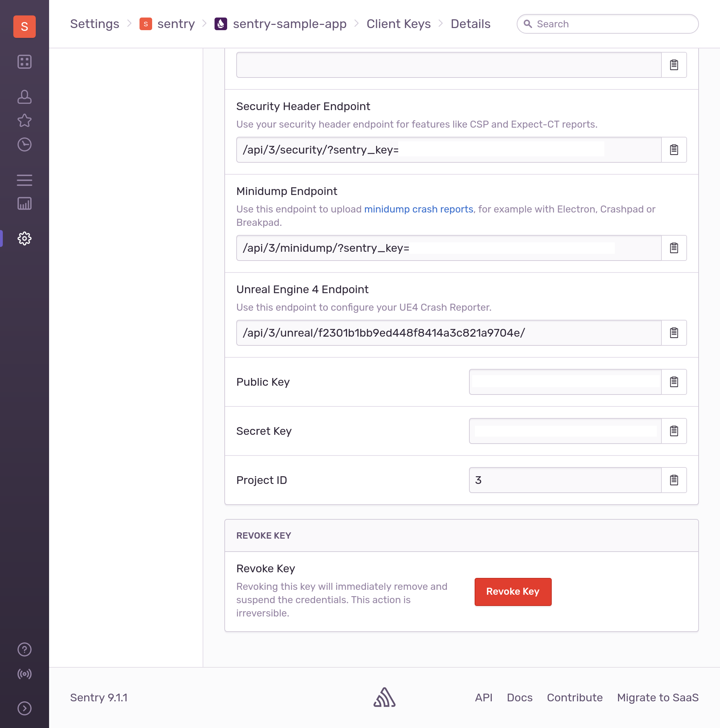Copy the Security Header Endpoint to clipboard
720x728 pixels.
click(x=674, y=150)
